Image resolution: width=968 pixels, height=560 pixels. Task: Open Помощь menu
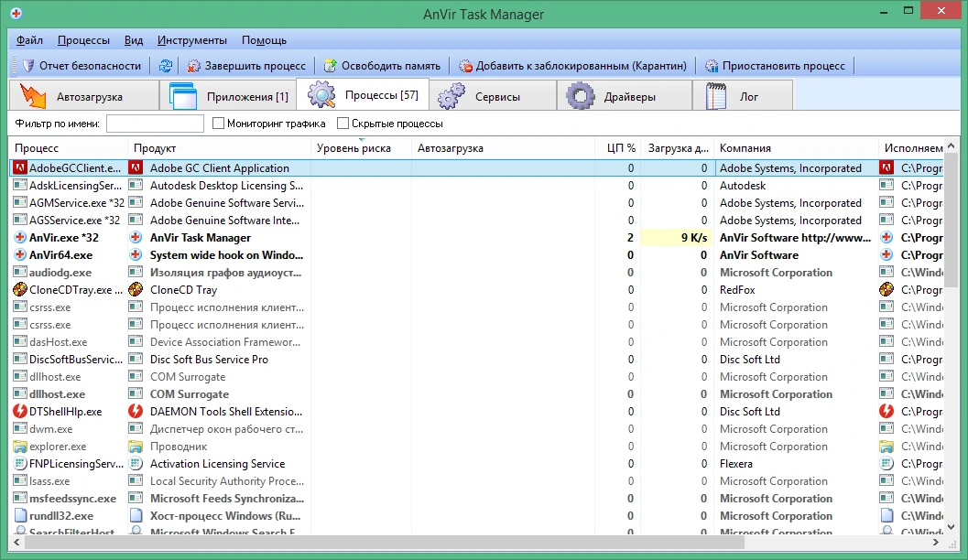click(x=264, y=40)
